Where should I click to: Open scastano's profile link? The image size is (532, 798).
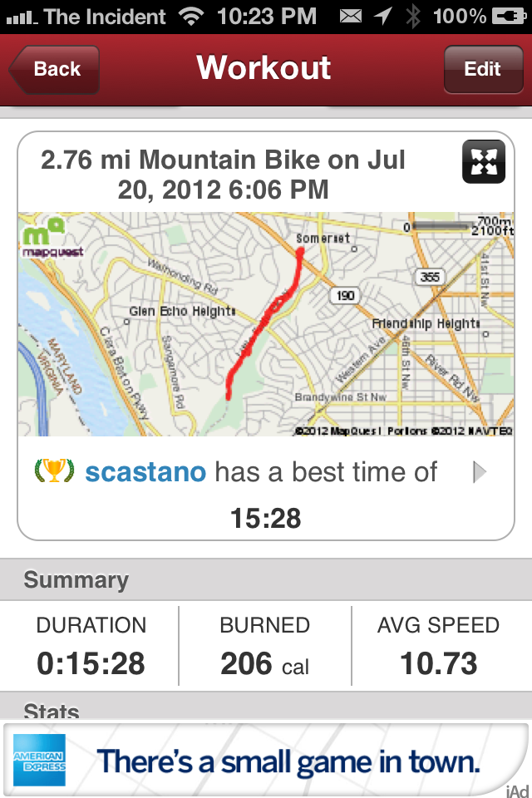145,472
